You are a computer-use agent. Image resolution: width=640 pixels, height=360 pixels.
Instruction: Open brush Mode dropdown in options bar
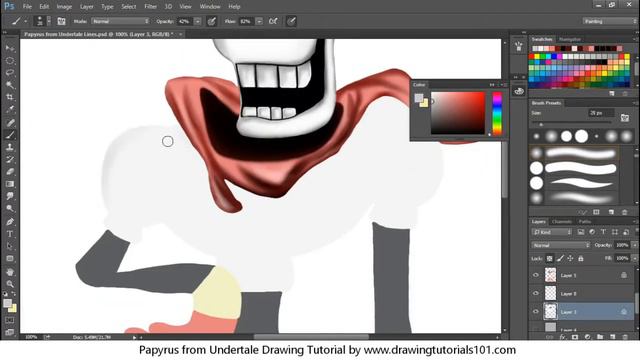[120, 21]
